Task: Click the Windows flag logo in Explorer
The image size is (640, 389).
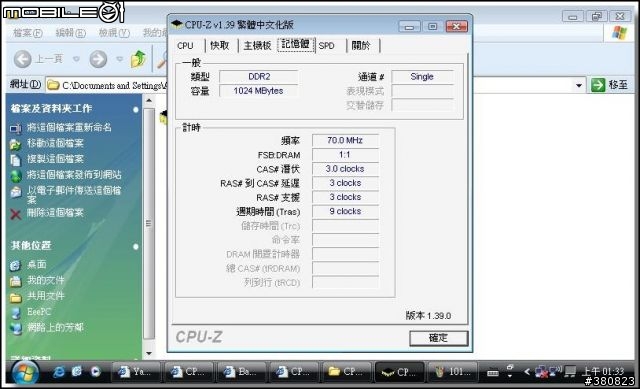Action: point(619,33)
